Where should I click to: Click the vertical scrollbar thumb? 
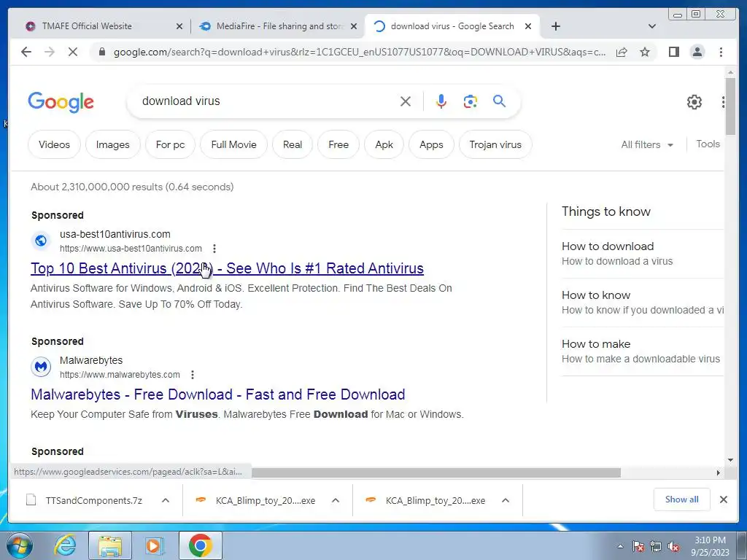coord(730,106)
